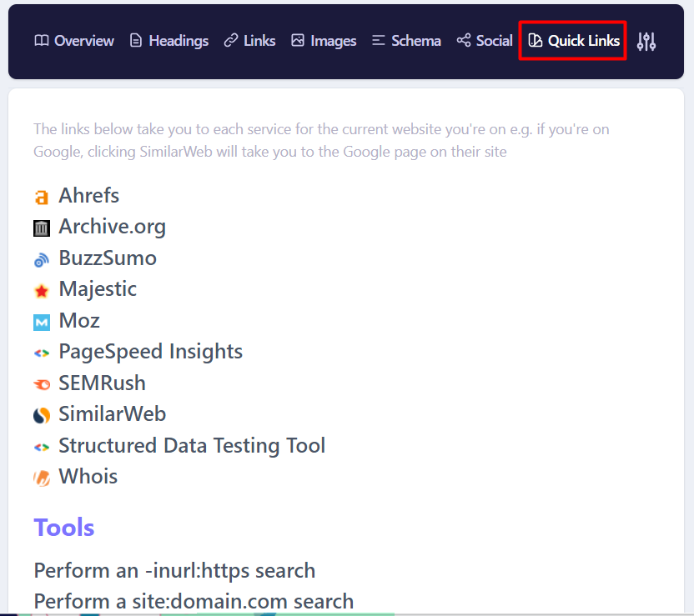This screenshot has height=616, width=694.
Task: Go to the Links tab
Action: [x=249, y=41]
